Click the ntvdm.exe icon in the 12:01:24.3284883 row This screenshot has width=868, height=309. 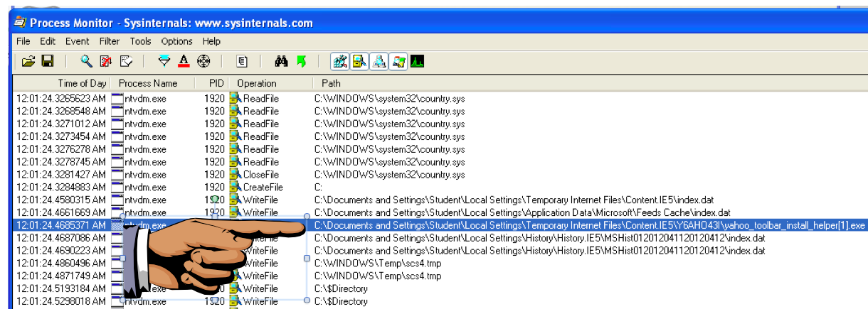tap(117, 187)
